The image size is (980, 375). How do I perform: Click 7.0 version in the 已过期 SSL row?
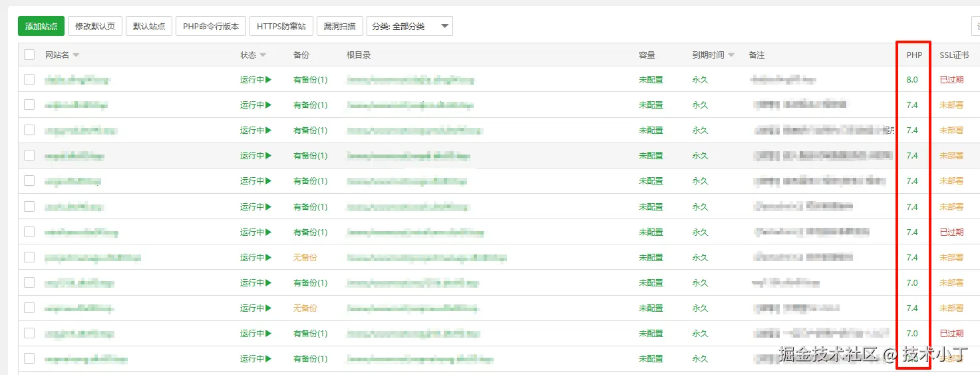click(x=911, y=334)
